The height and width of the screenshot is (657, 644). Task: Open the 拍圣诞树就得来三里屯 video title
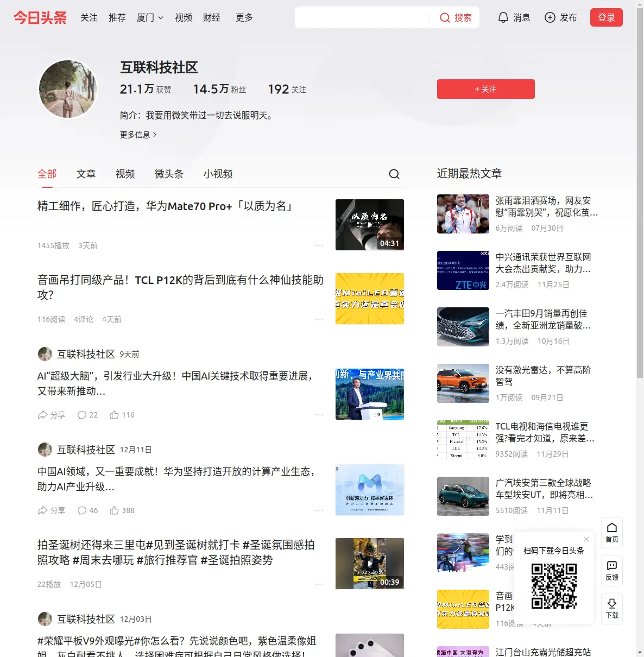click(176, 552)
